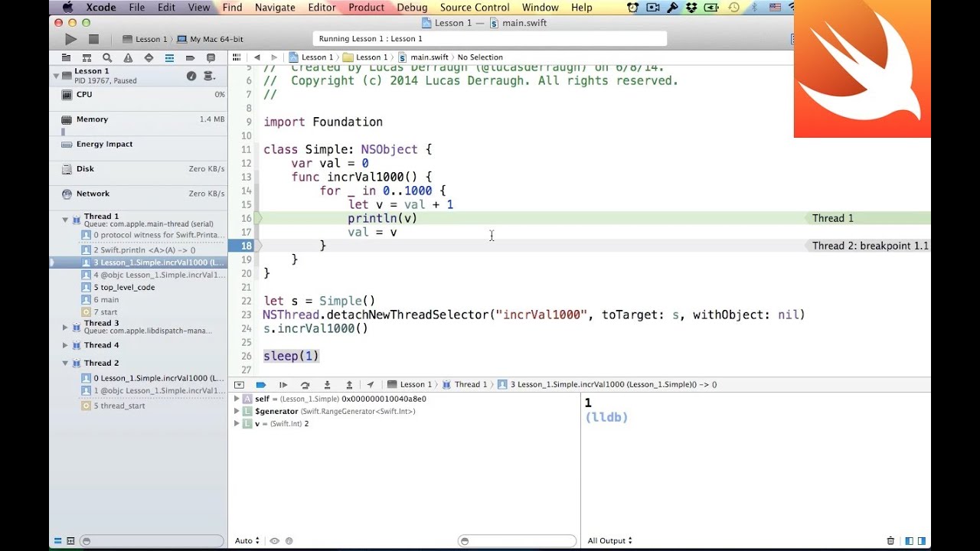The image size is (980, 551).
Task: Select the Debug navigator icon
Action: (169, 57)
